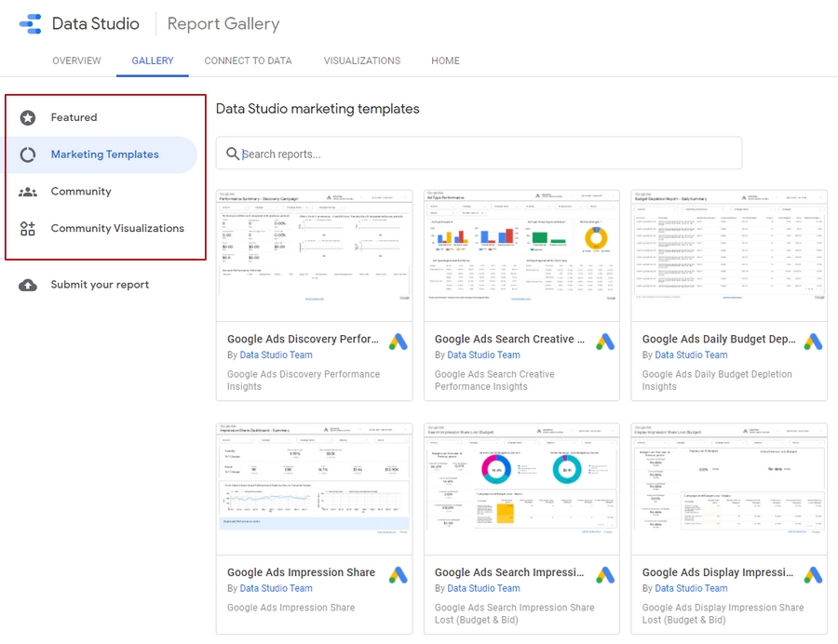The width and height of the screenshot is (838, 644).
Task: Click Google Ads logo on Search Creative card
Action: [605, 342]
